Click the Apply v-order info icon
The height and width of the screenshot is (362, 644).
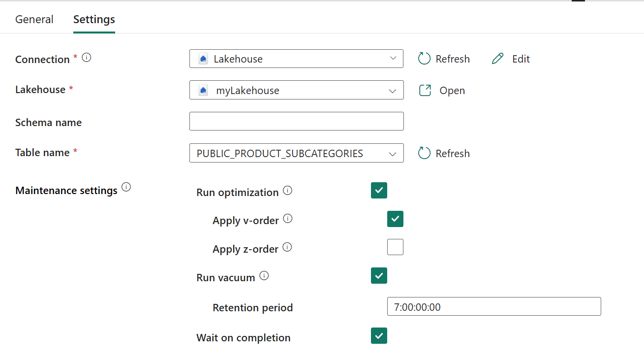[x=288, y=218]
